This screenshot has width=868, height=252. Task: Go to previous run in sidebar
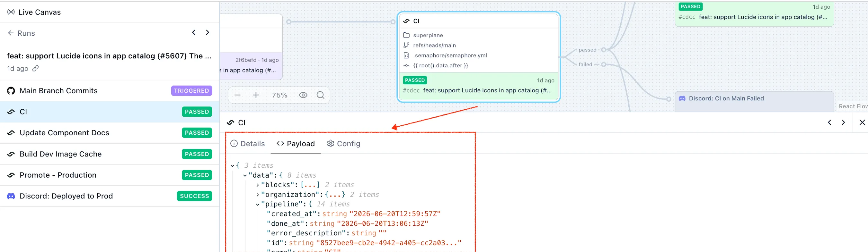pyautogui.click(x=194, y=32)
